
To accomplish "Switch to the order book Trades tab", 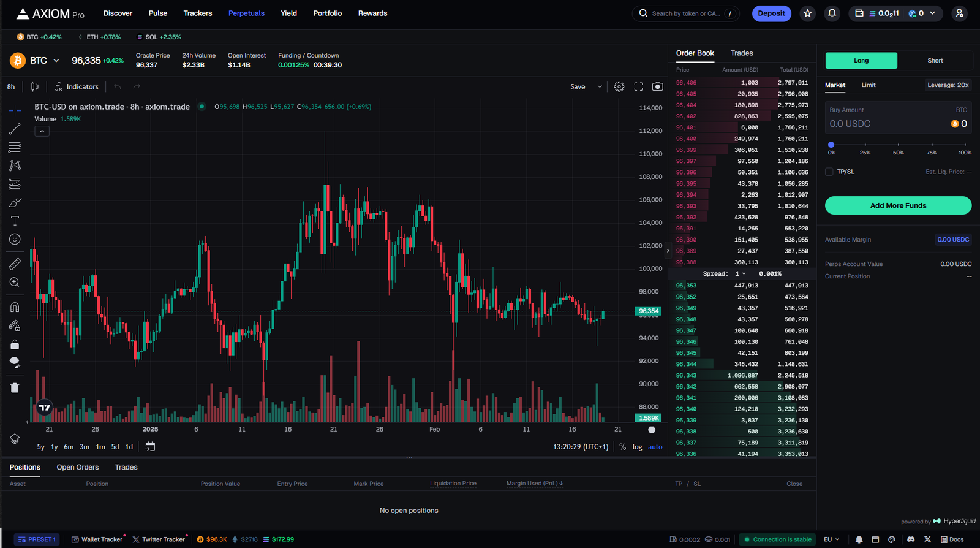I will [742, 53].
